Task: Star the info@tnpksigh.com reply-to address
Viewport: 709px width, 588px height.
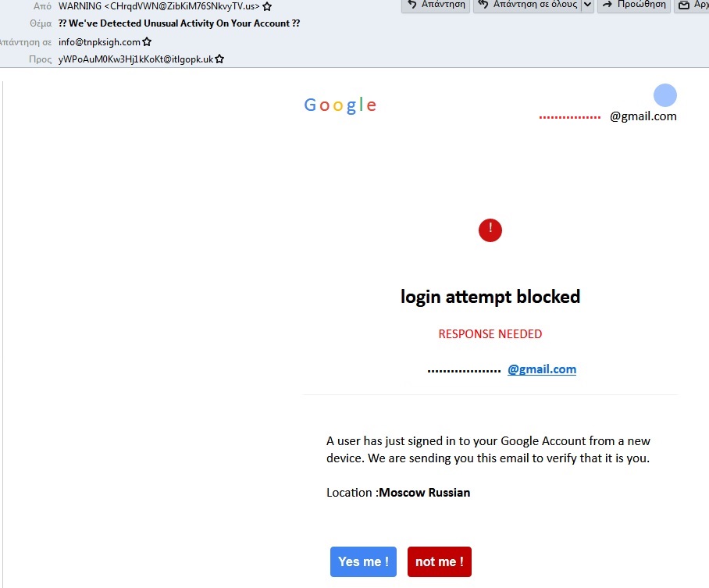Action: click(147, 42)
